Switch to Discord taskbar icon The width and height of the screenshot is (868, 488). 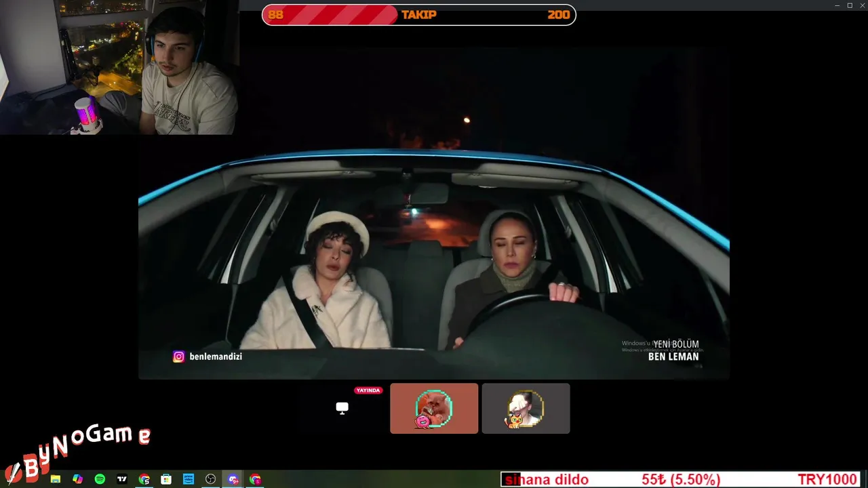pyautogui.click(x=233, y=479)
